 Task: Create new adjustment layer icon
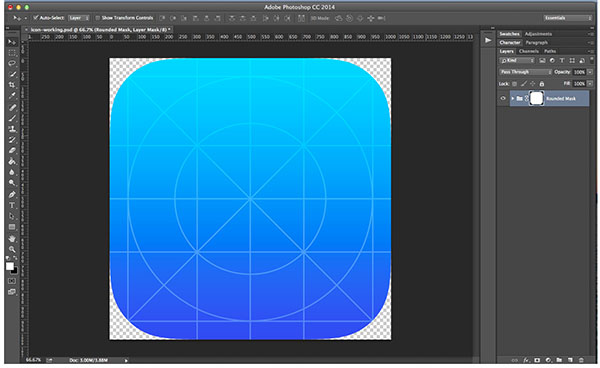coord(548,360)
